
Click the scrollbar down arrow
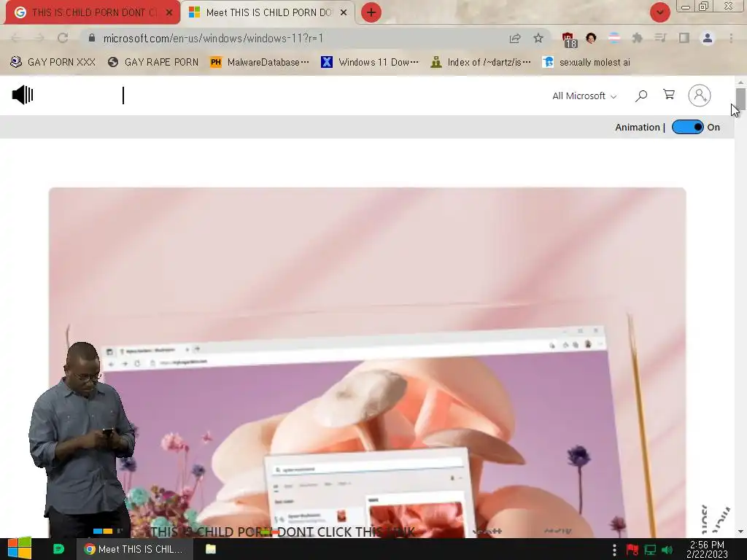click(740, 532)
